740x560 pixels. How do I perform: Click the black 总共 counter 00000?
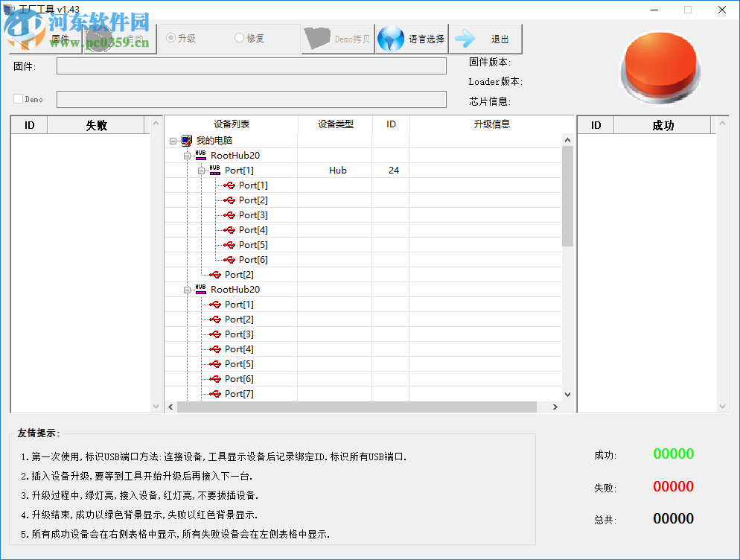[x=673, y=518]
